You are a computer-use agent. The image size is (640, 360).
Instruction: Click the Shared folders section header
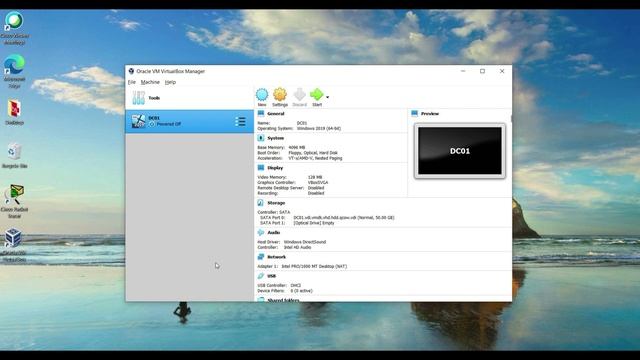283,300
